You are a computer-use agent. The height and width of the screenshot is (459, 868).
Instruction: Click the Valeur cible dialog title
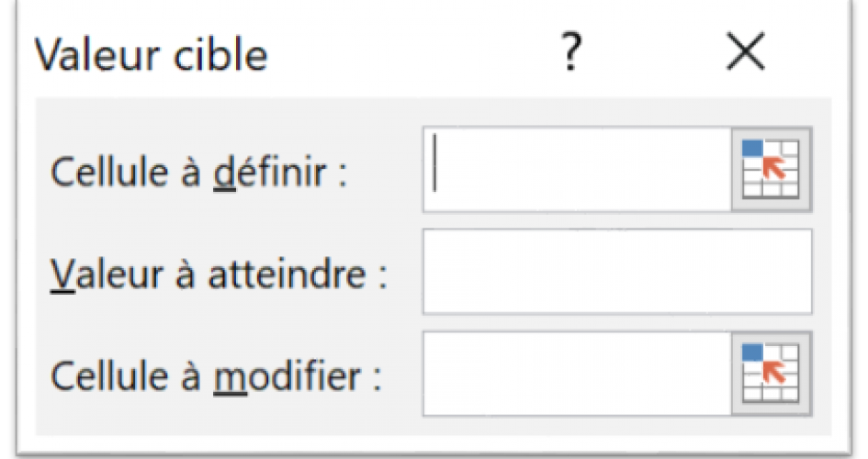152,54
